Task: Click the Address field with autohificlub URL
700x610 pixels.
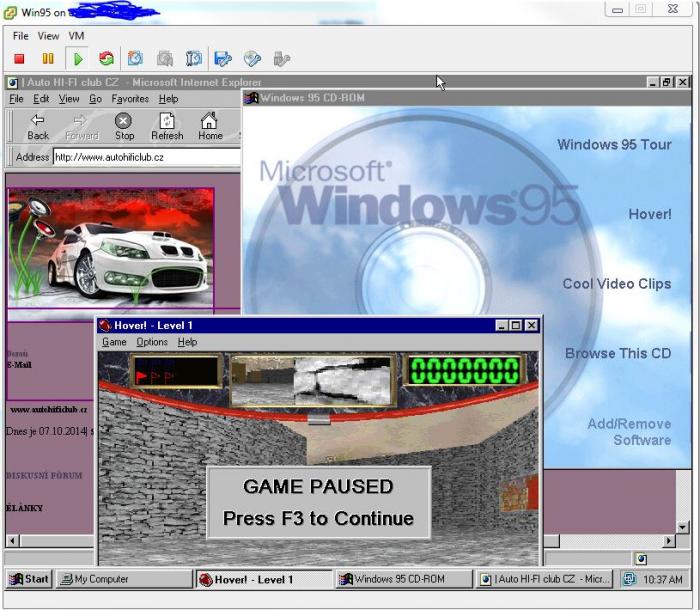Action: tap(145, 157)
